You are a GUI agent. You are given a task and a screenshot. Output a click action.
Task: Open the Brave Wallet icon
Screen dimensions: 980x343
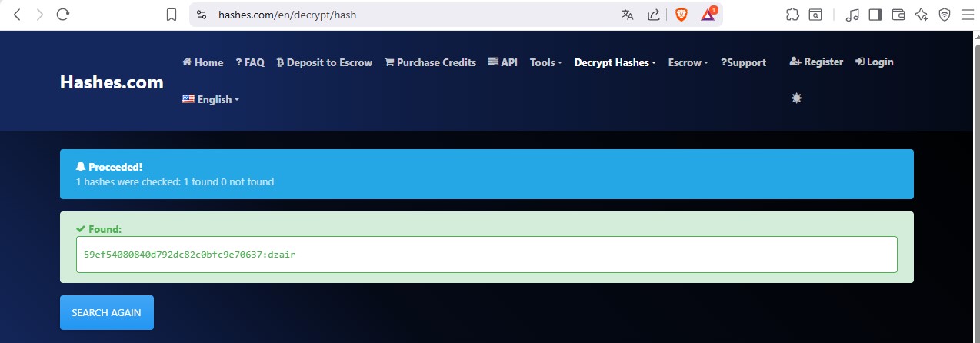(x=898, y=15)
